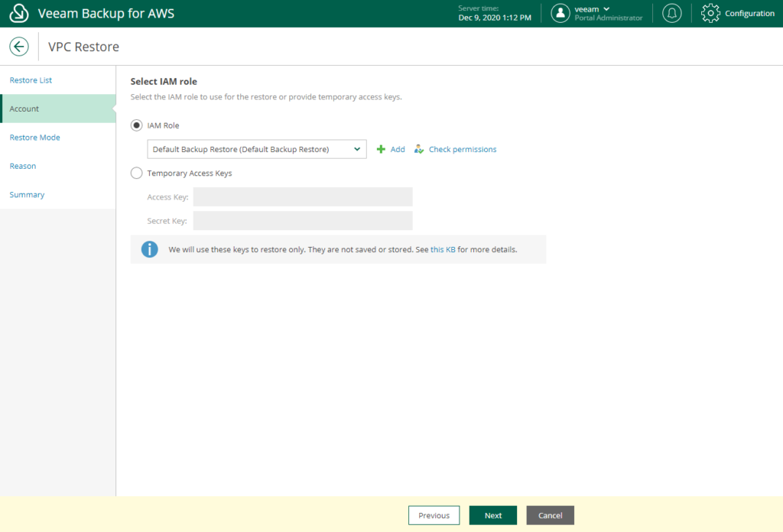Screen dimensions: 783x532
Task: Click the Veeam logo icon
Action: [x=19, y=13]
